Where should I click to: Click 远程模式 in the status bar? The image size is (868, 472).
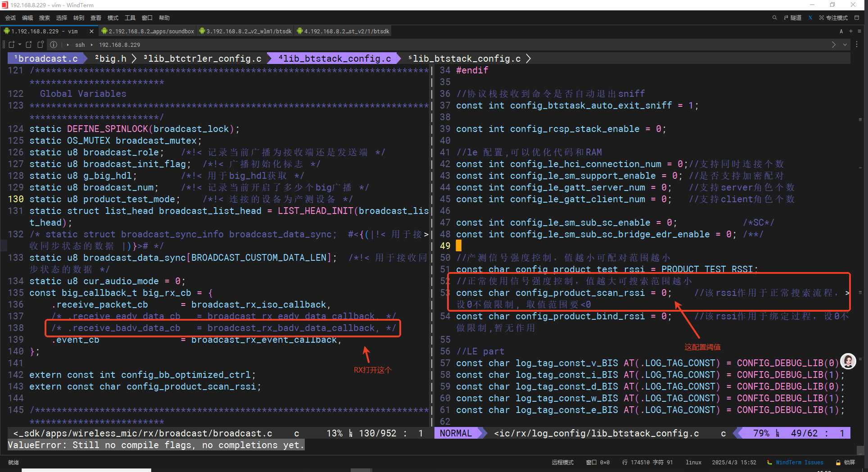point(563,463)
